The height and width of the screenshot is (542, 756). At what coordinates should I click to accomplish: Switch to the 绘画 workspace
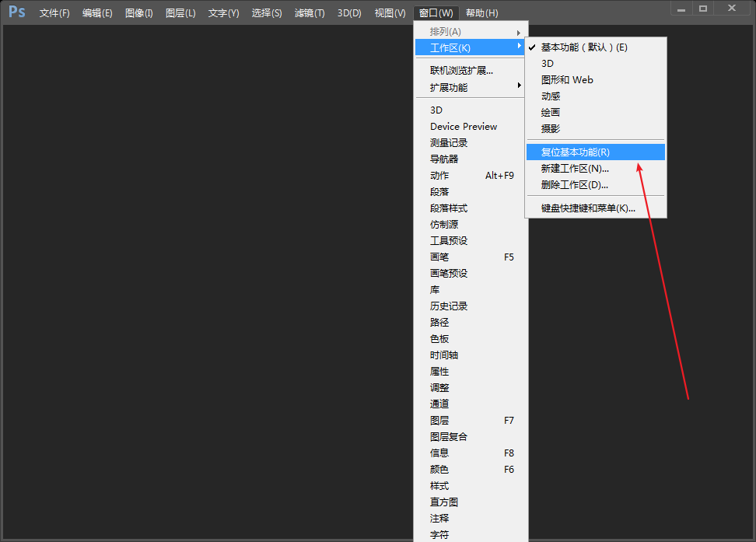pyautogui.click(x=548, y=112)
